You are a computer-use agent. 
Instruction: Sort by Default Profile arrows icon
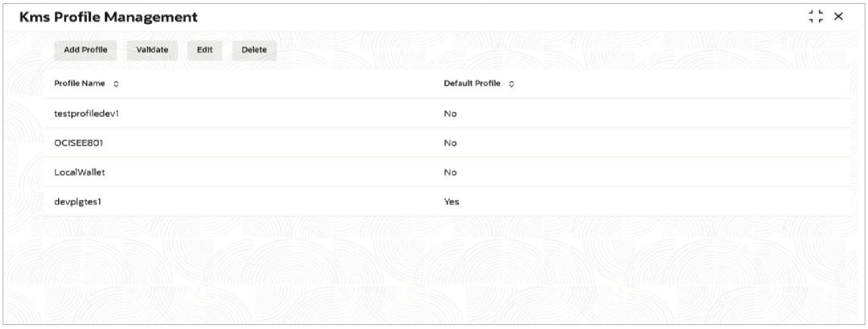(x=511, y=84)
